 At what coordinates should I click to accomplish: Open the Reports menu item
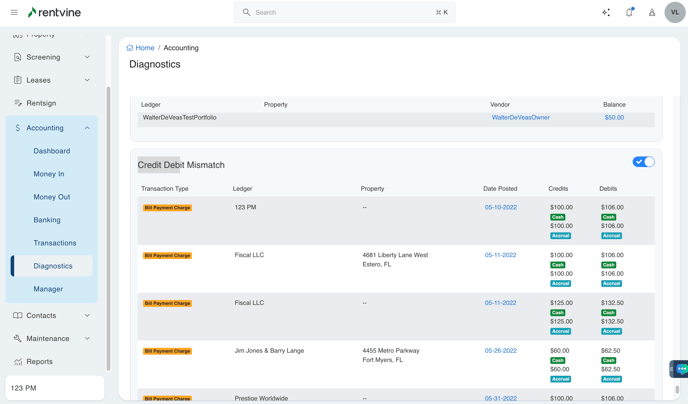pyautogui.click(x=40, y=362)
